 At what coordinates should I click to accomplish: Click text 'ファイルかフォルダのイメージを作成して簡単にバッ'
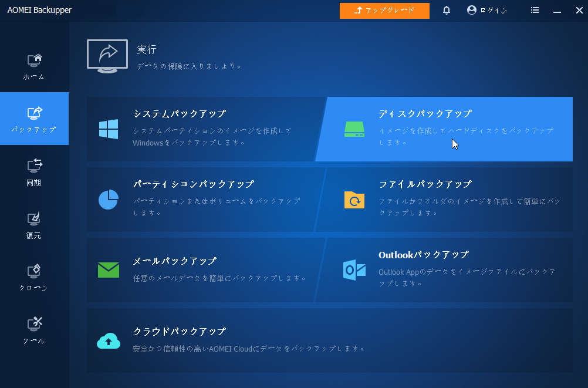coord(469,201)
